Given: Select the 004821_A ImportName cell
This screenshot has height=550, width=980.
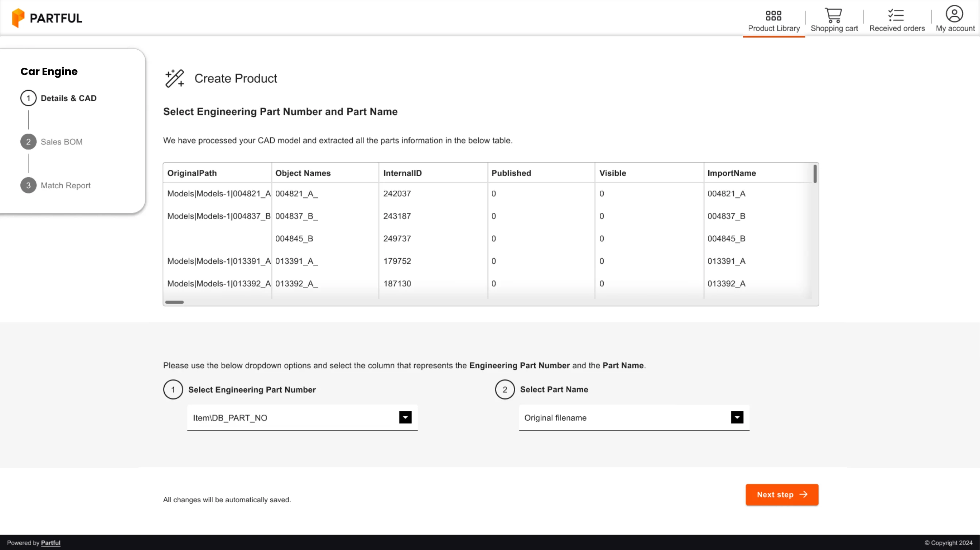Looking at the screenshot, I should [726, 194].
